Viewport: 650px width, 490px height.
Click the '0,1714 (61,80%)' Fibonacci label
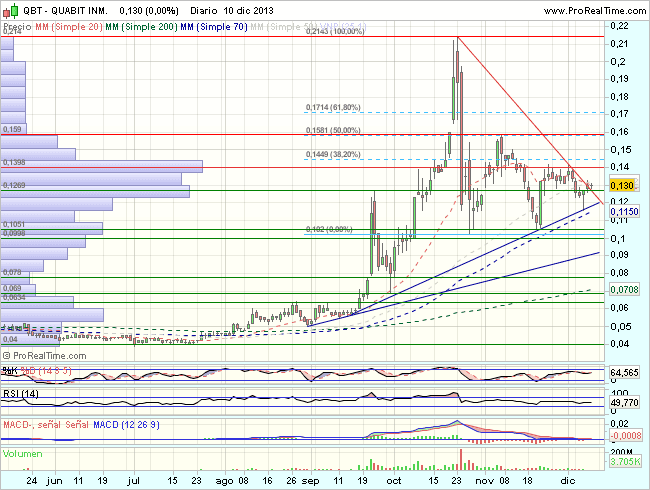pyautogui.click(x=333, y=107)
